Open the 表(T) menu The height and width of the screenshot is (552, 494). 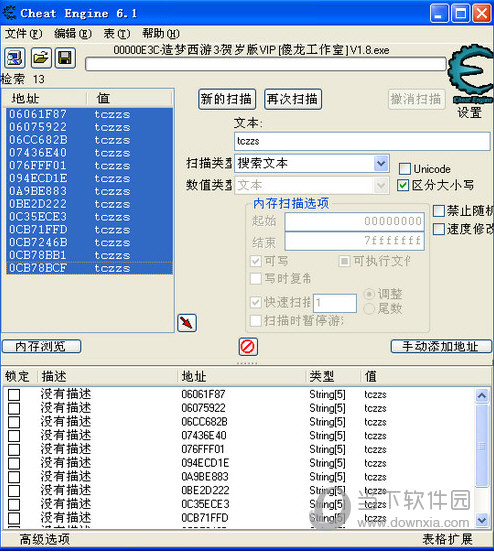[117, 34]
